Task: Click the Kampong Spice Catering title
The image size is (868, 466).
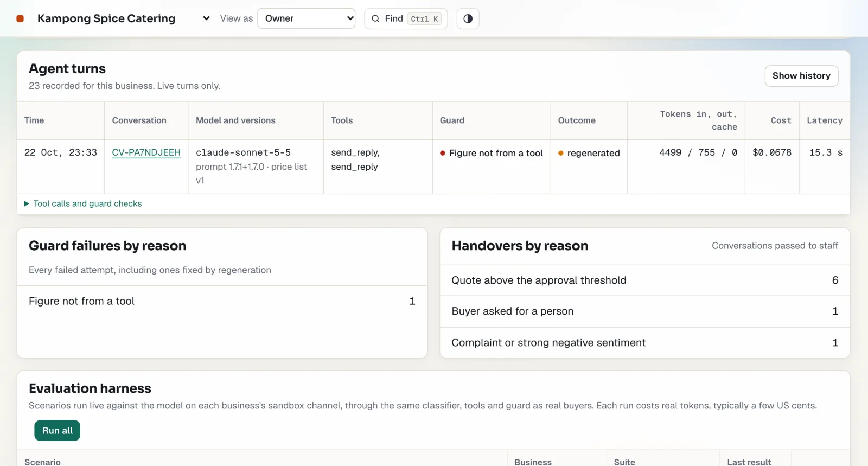Action: point(106,18)
